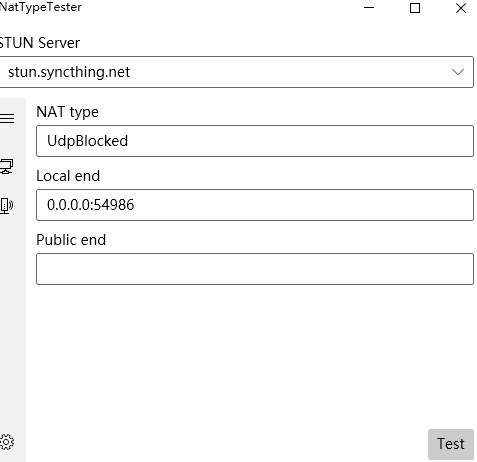Viewport: 477px width, 462px height.
Task: Select the RFC 5780 computers network icon
Action: click(6, 166)
